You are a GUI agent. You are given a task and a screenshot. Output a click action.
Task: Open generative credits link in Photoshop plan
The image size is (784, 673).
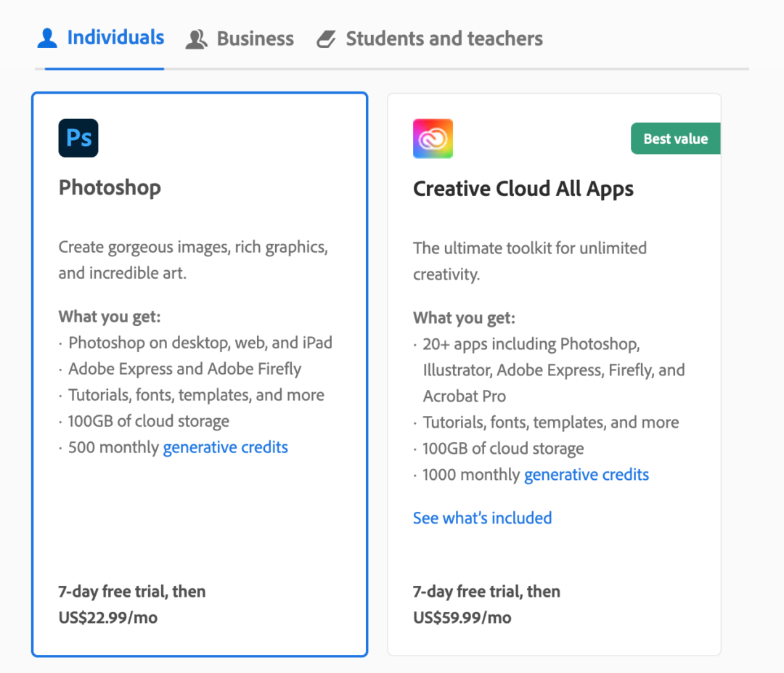pyautogui.click(x=226, y=447)
